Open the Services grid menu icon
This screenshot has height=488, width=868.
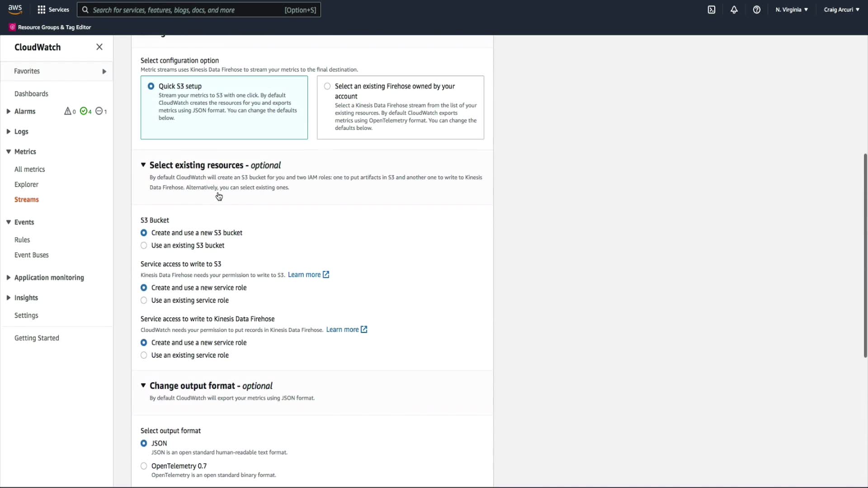click(42, 9)
